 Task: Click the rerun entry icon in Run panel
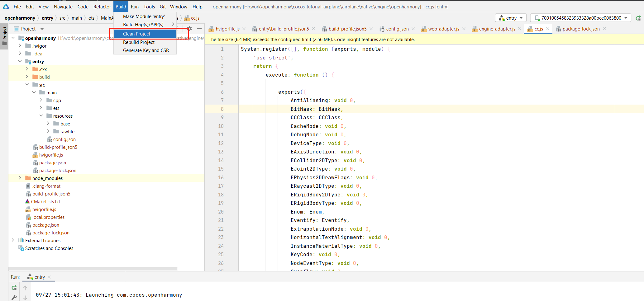tap(14, 288)
